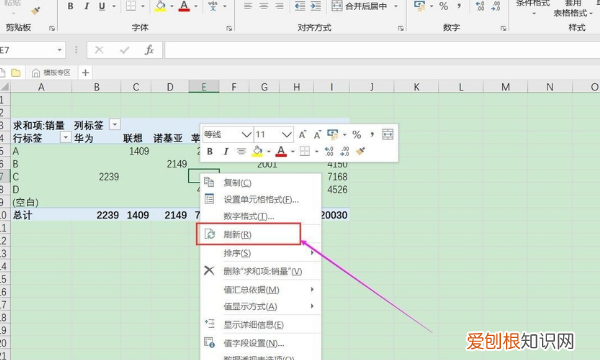Click merge cells icon in mini toolbar
The width and height of the screenshot is (600, 360).
[388, 135]
